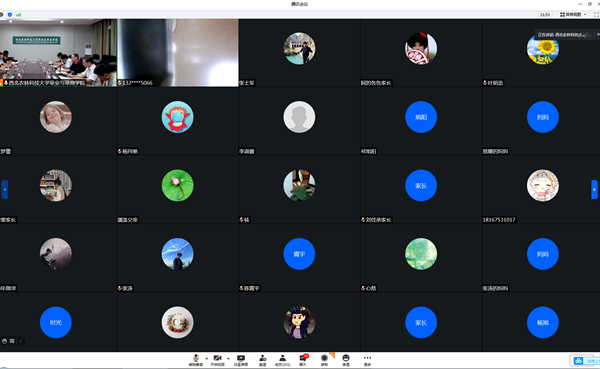The height and width of the screenshot is (369, 600).
Task: Start recording the meeting
Action: [x=324, y=360]
